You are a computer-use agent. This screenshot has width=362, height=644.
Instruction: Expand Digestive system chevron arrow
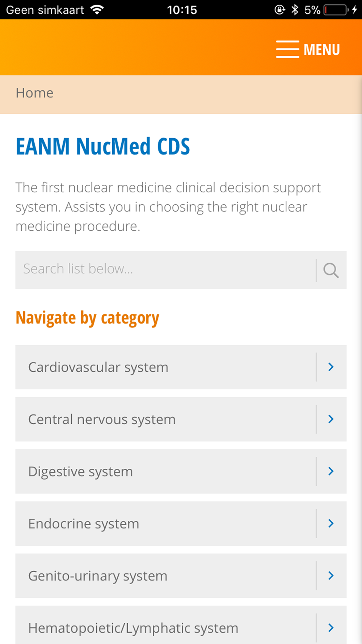[x=331, y=471]
